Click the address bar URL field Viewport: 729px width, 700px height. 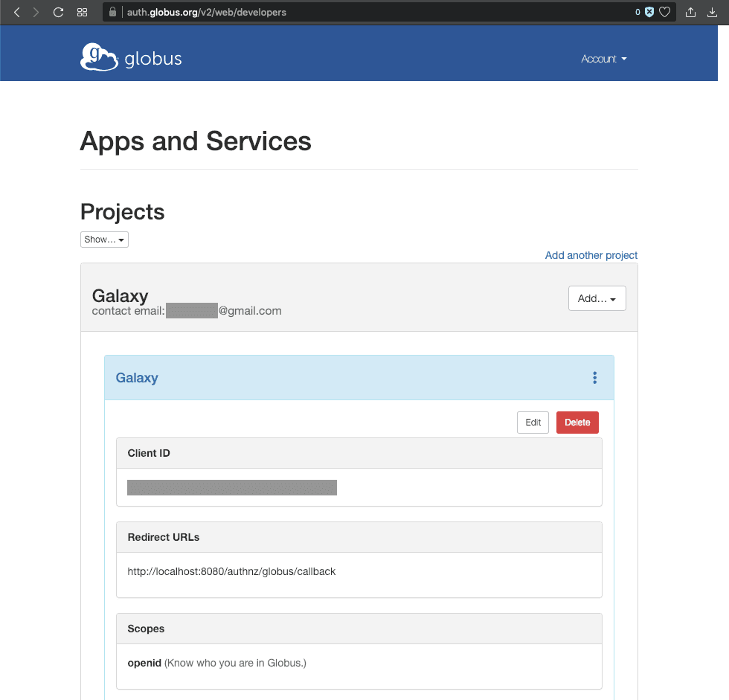372,12
